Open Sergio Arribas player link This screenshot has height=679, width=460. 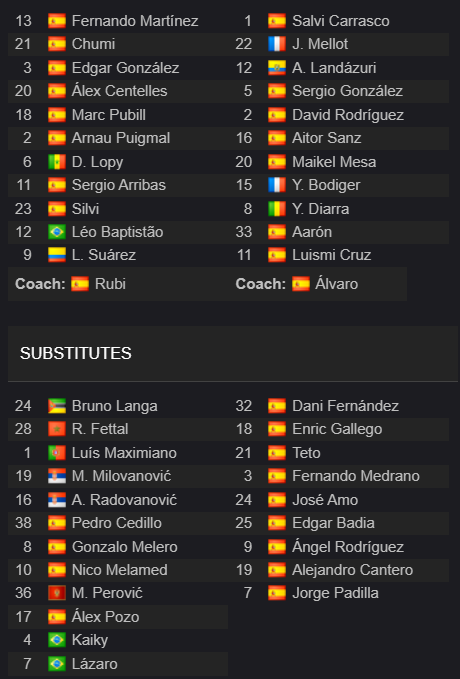119,185
